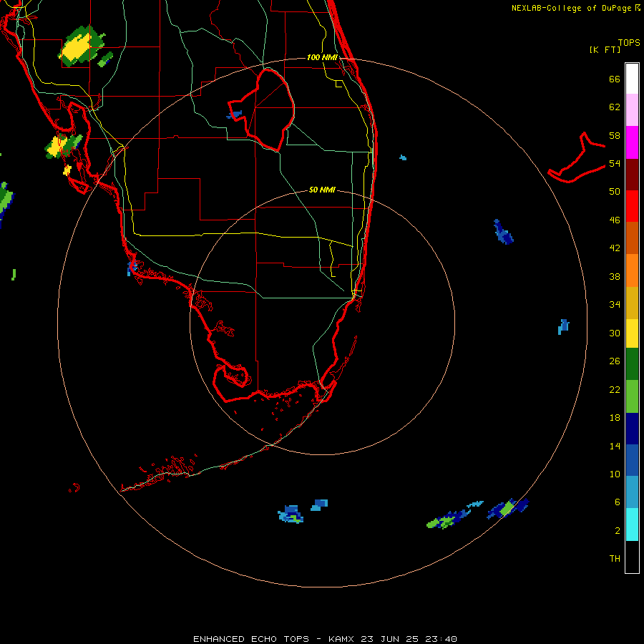Click the '34' legend value
This screenshot has height=644, width=644.
(615, 305)
